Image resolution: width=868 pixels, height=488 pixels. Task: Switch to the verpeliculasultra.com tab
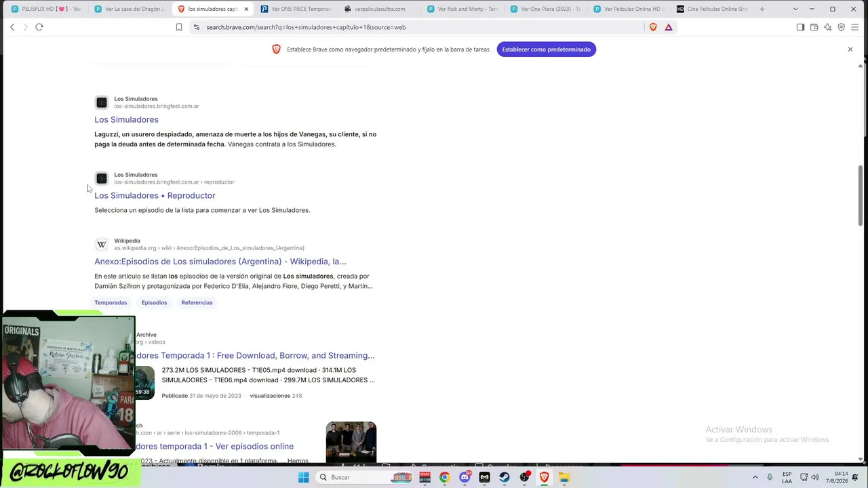pos(380,9)
